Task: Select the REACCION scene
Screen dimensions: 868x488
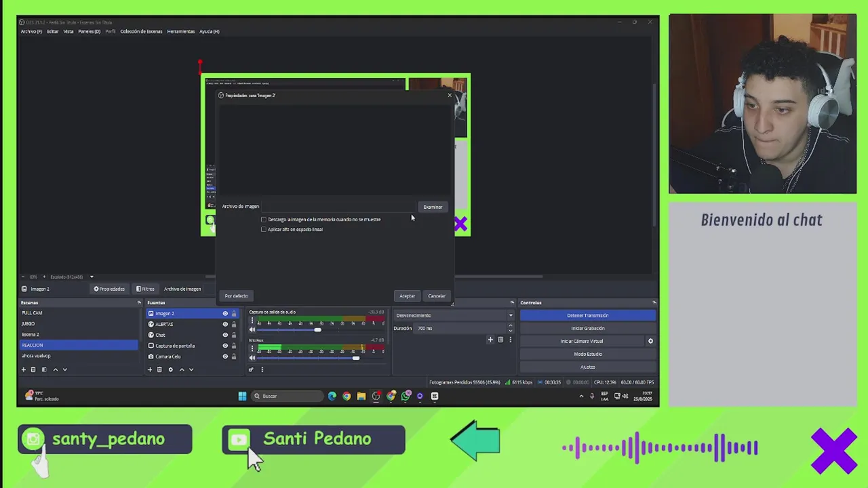Action: coord(79,345)
